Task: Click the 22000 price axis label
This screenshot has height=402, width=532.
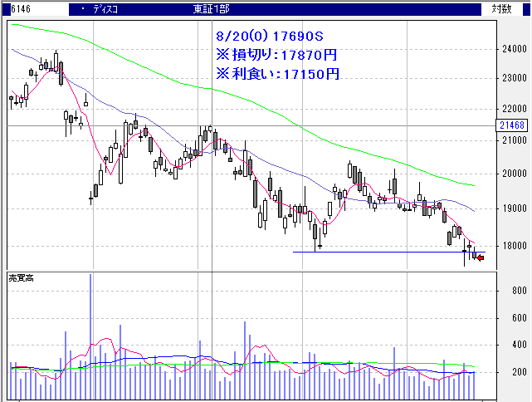Action: [511, 109]
